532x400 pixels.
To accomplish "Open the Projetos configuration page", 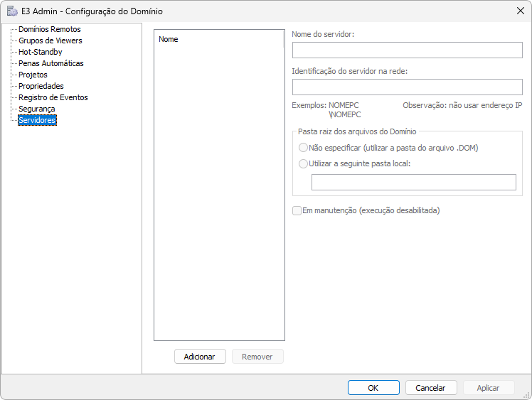I will pos(33,75).
